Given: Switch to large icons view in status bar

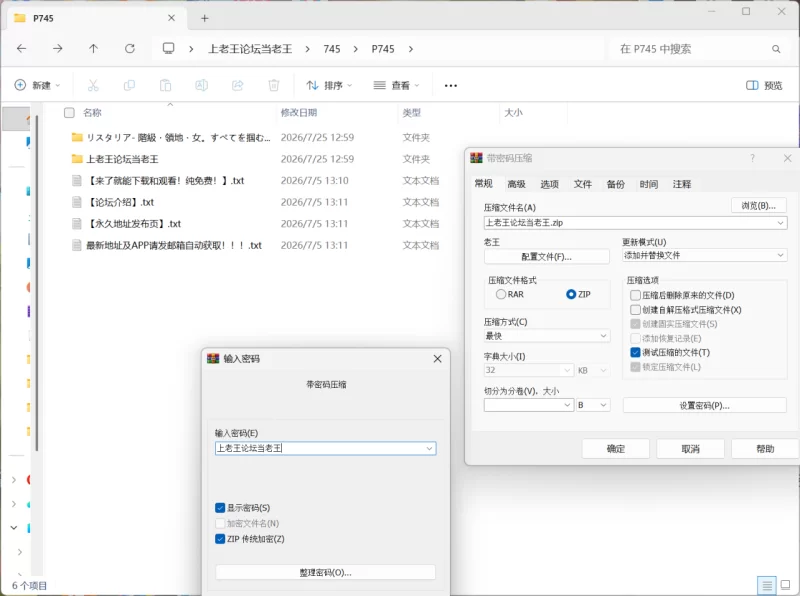Looking at the screenshot, I should [x=786, y=585].
